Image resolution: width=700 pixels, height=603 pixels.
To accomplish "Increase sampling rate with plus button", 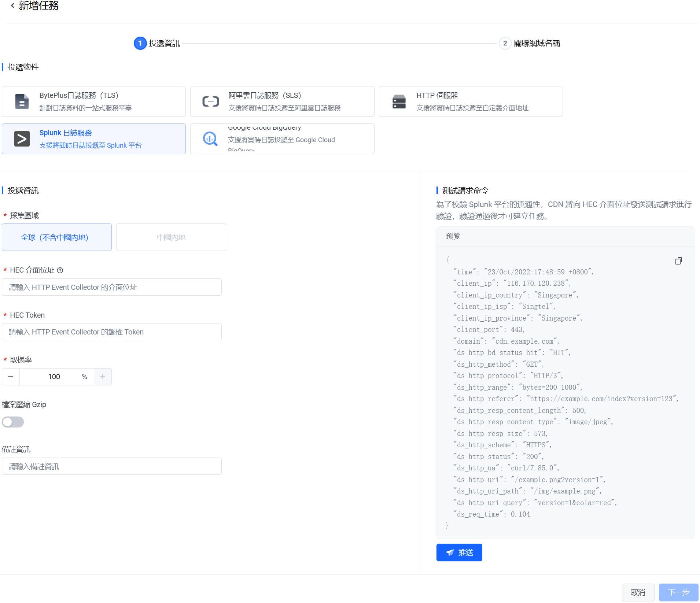I will pos(103,377).
